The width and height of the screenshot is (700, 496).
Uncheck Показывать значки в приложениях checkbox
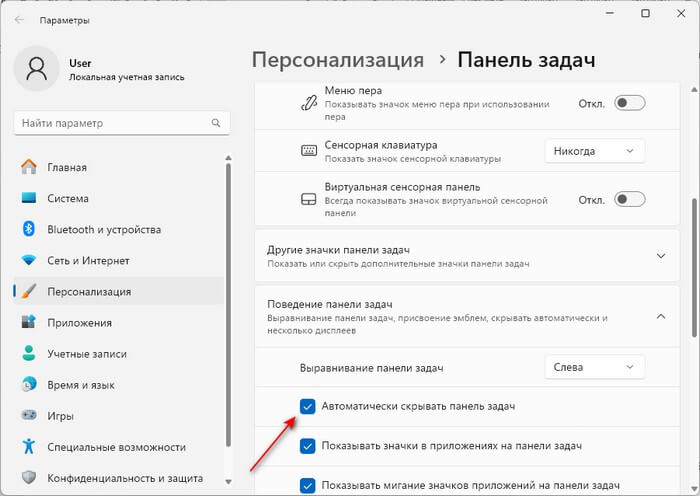pos(308,445)
